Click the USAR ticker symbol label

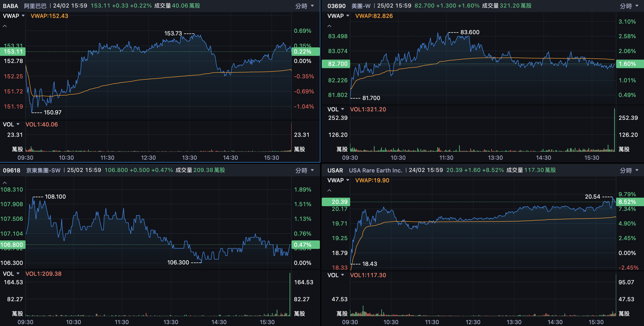click(335, 170)
